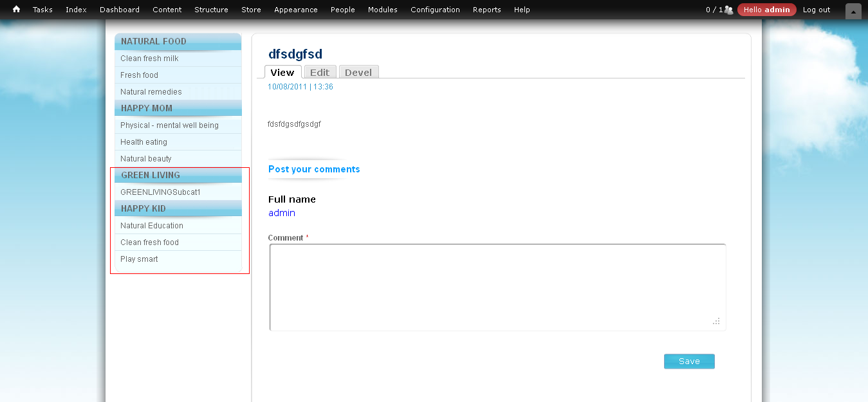The height and width of the screenshot is (402, 868).
Task: Grab the comment box resize handle
Action: tap(716, 321)
